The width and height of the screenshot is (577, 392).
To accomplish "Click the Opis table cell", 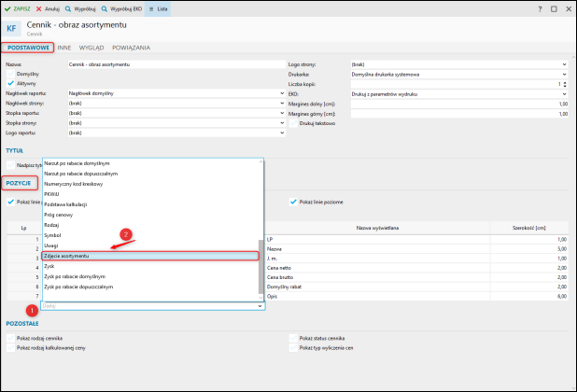I will [x=377, y=297].
